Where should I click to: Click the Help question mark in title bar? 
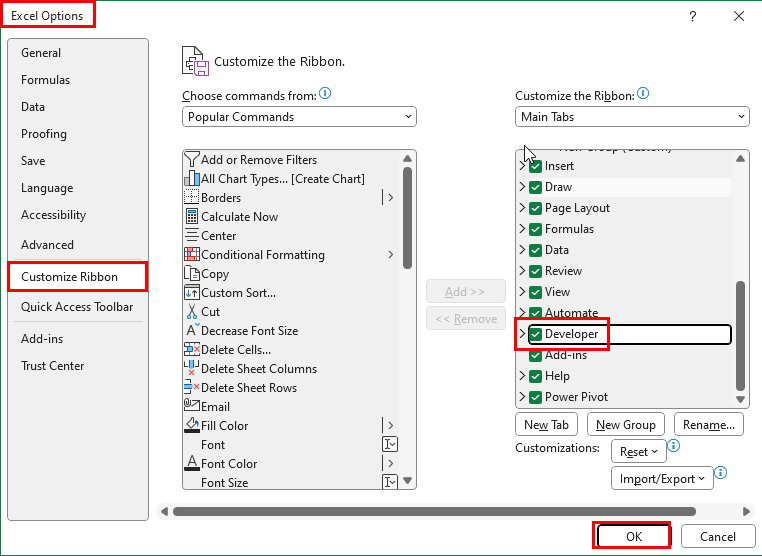(693, 16)
